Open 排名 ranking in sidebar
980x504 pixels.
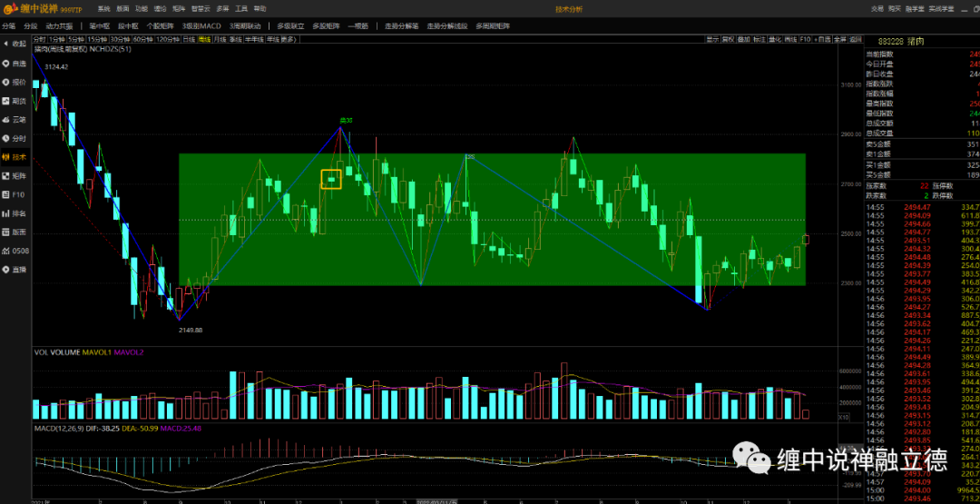point(14,213)
